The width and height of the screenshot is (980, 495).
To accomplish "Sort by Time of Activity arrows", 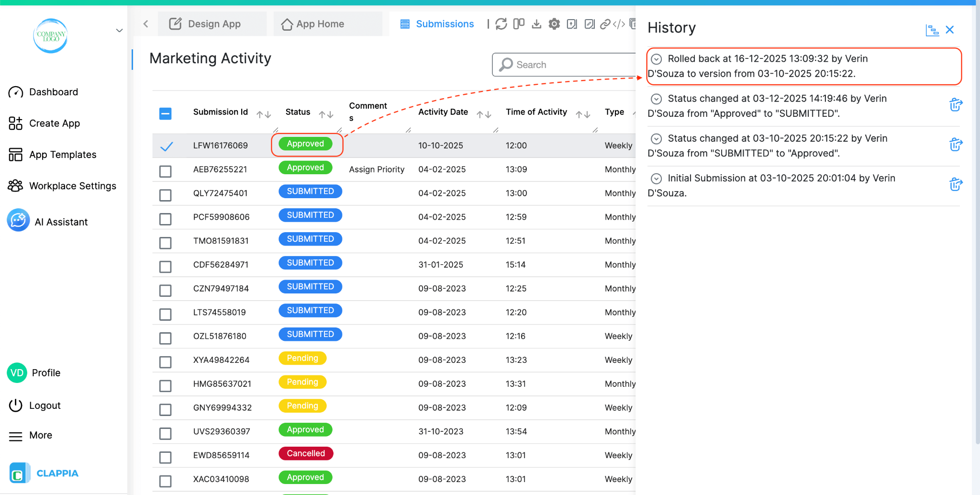I will 583,114.
